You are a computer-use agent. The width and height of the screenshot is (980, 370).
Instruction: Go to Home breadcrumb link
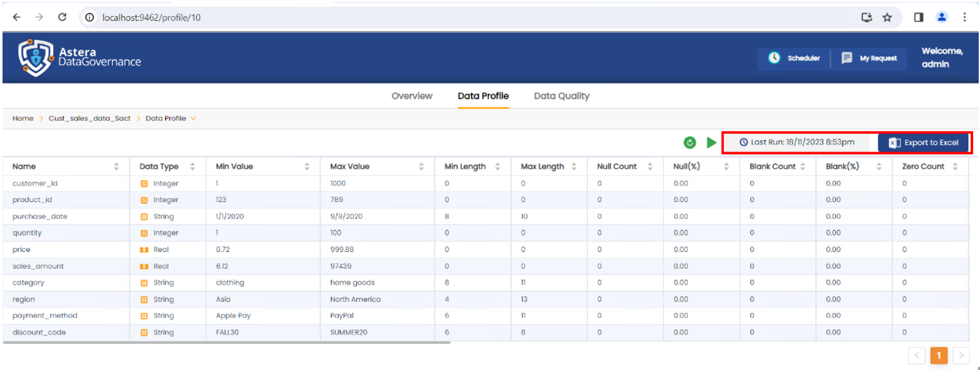point(23,119)
